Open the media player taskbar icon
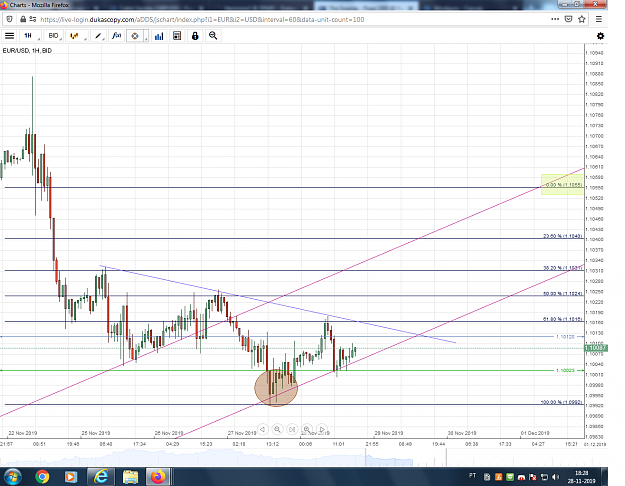 click(71, 476)
